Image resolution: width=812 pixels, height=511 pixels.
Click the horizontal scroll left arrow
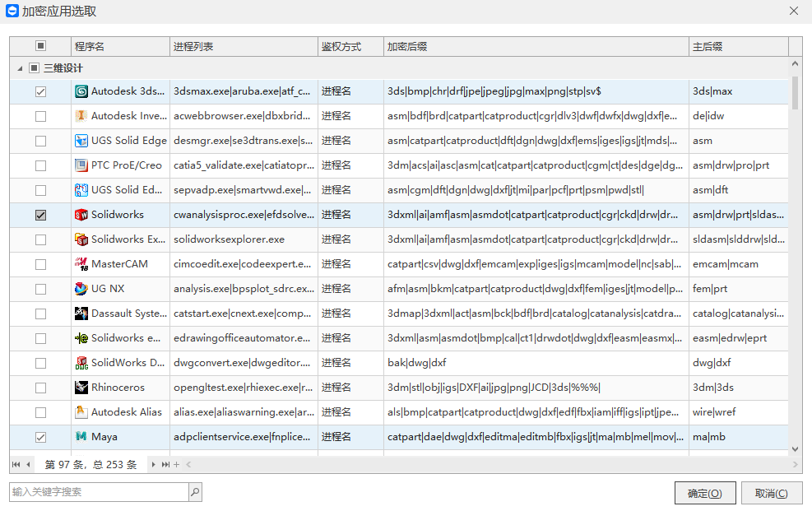click(188, 464)
